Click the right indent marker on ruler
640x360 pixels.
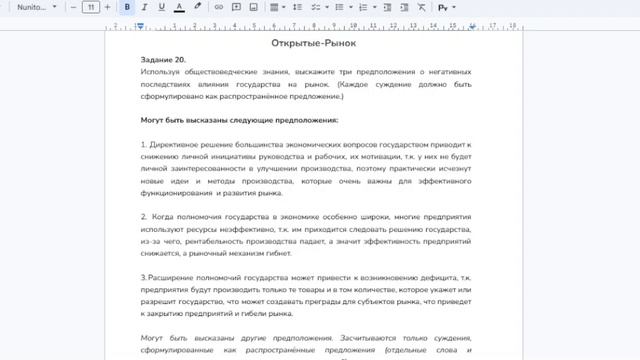tap(472, 27)
